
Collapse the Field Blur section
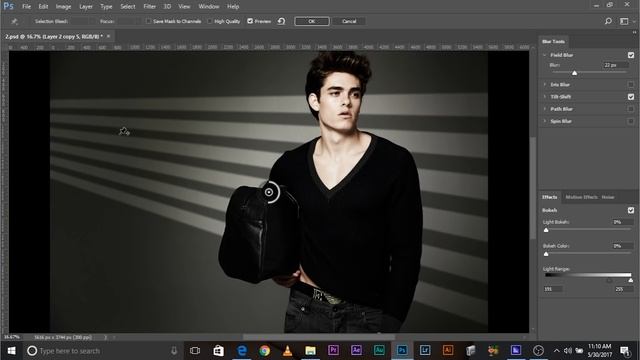544,55
